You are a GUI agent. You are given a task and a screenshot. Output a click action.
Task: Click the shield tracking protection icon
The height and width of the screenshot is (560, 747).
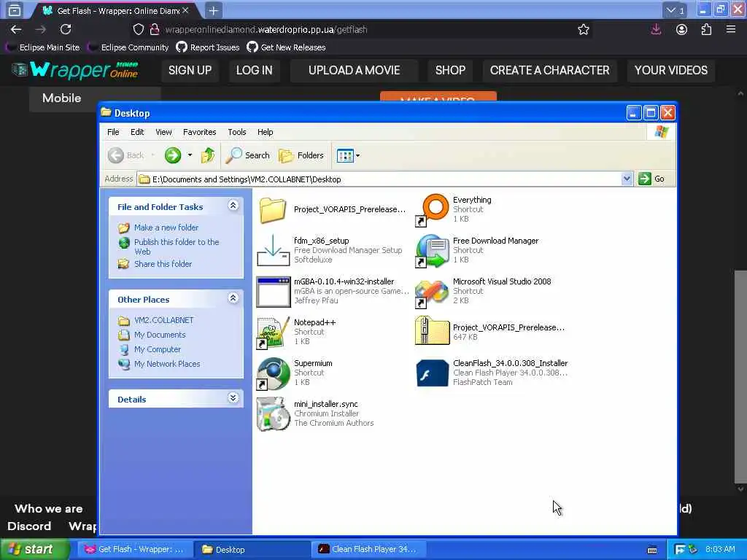coord(138,29)
